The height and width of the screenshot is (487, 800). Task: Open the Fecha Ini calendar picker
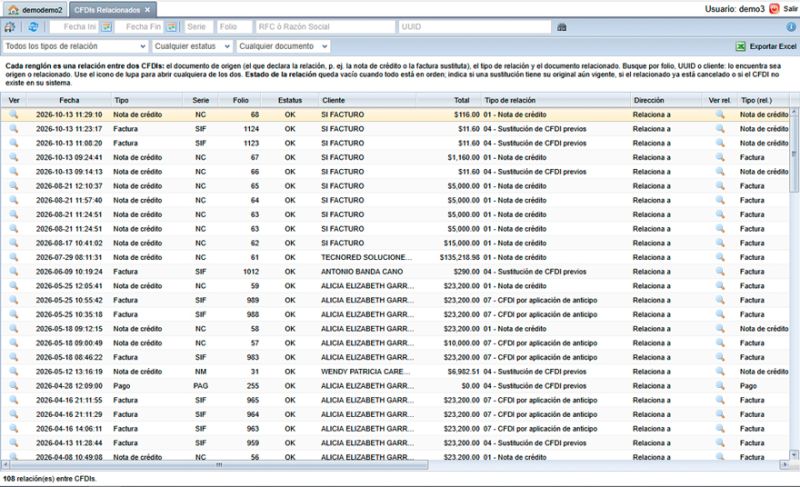click(107, 27)
